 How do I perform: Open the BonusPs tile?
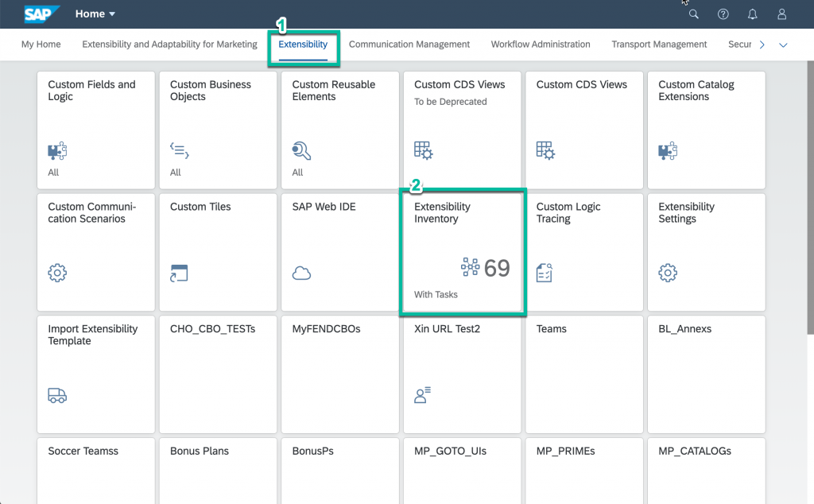coord(340,471)
